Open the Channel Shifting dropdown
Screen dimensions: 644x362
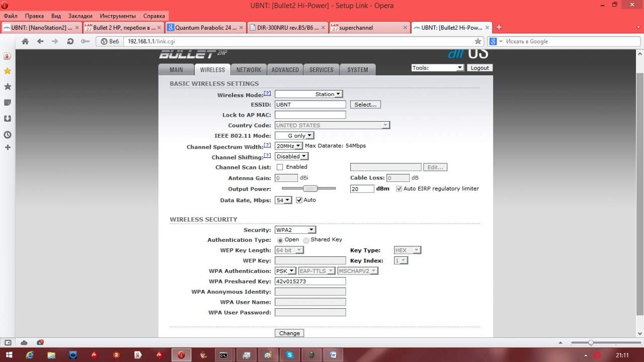[x=291, y=156]
